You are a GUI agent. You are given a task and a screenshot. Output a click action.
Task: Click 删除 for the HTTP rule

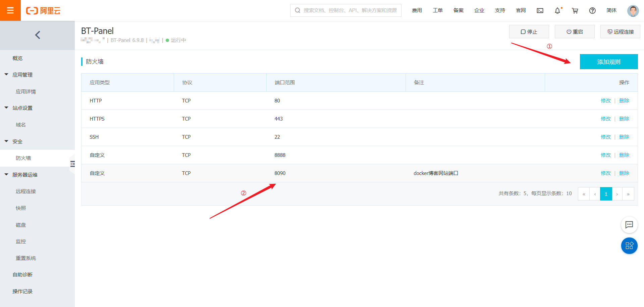624,101
